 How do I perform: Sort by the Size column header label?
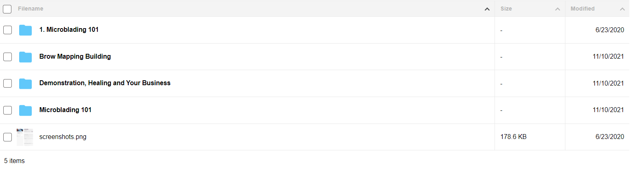(x=506, y=9)
